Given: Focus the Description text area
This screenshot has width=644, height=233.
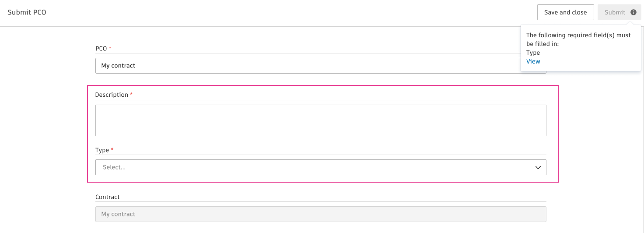Looking at the screenshot, I should click(x=320, y=120).
